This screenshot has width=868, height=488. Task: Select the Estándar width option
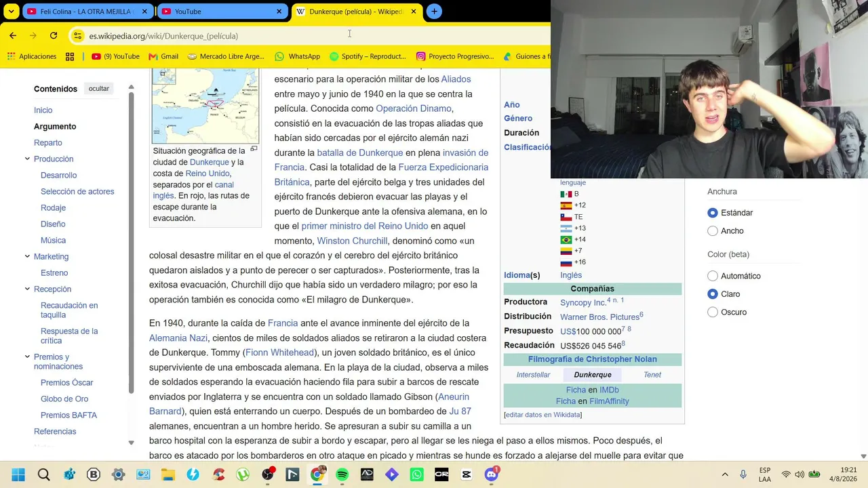click(x=713, y=213)
